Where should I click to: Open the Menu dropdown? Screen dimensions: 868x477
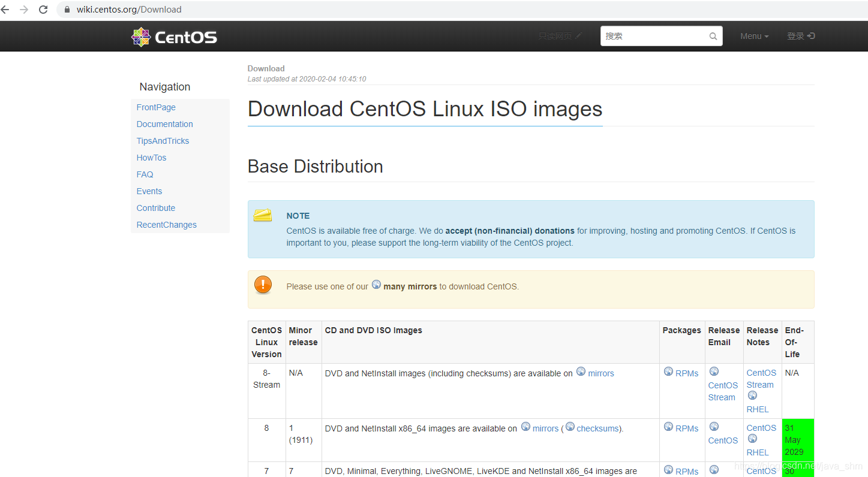(754, 36)
